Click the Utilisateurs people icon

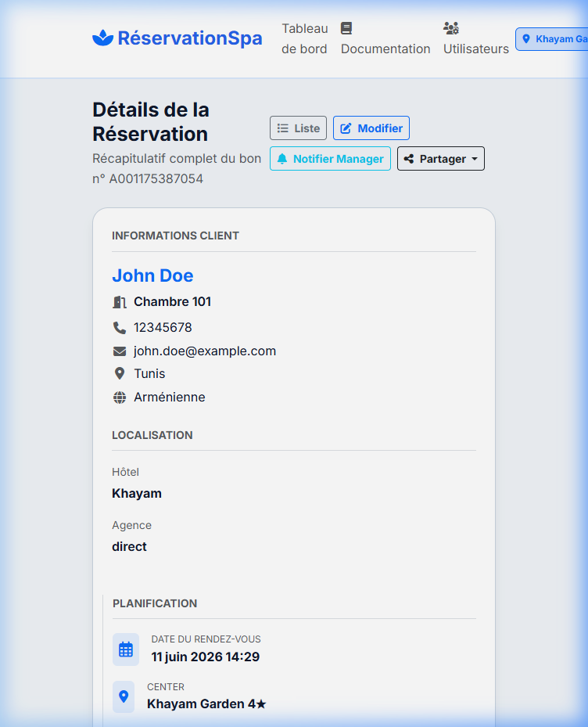point(451,28)
